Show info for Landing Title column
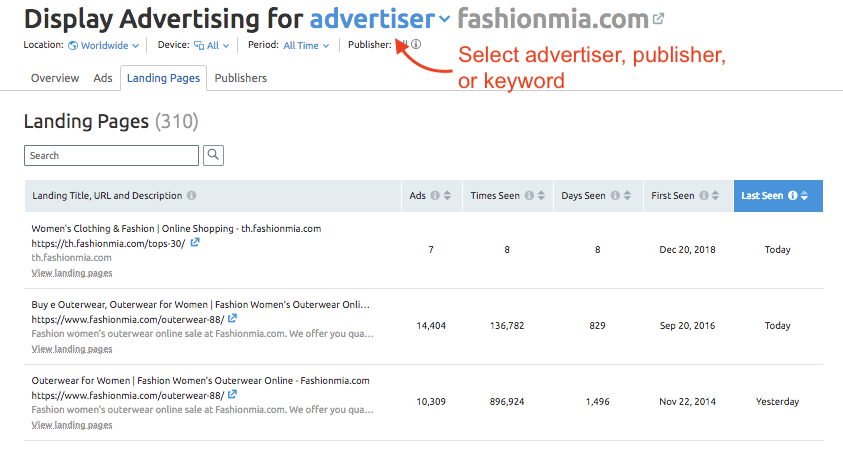The height and width of the screenshot is (452, 843). tap(191, 196)
